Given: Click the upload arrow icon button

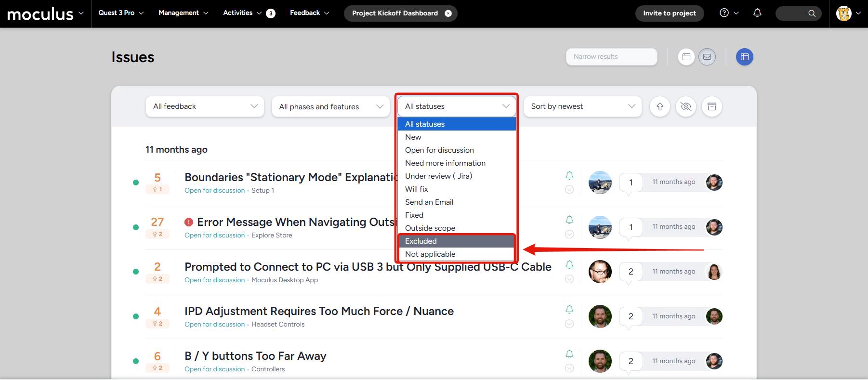Looking at the screenshot, I should click(660, 106).
